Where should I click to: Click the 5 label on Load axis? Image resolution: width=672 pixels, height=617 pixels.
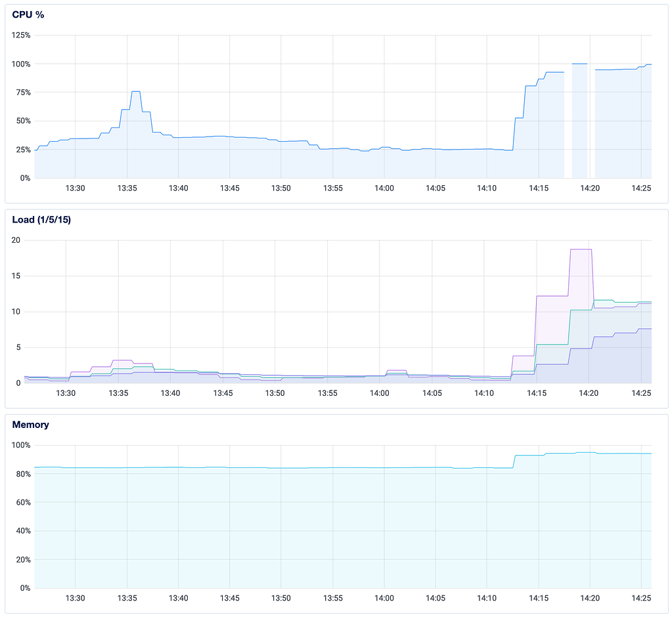(18, 347)
